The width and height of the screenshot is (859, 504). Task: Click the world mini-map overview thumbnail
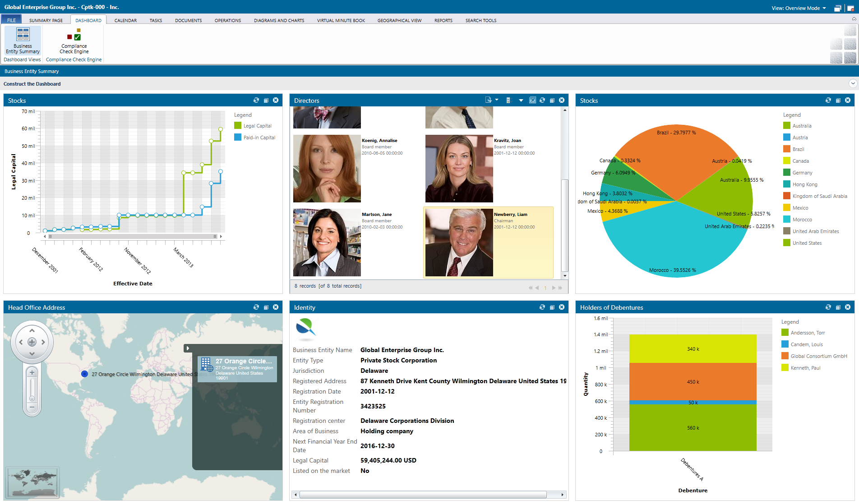click(x=32, y=482)
